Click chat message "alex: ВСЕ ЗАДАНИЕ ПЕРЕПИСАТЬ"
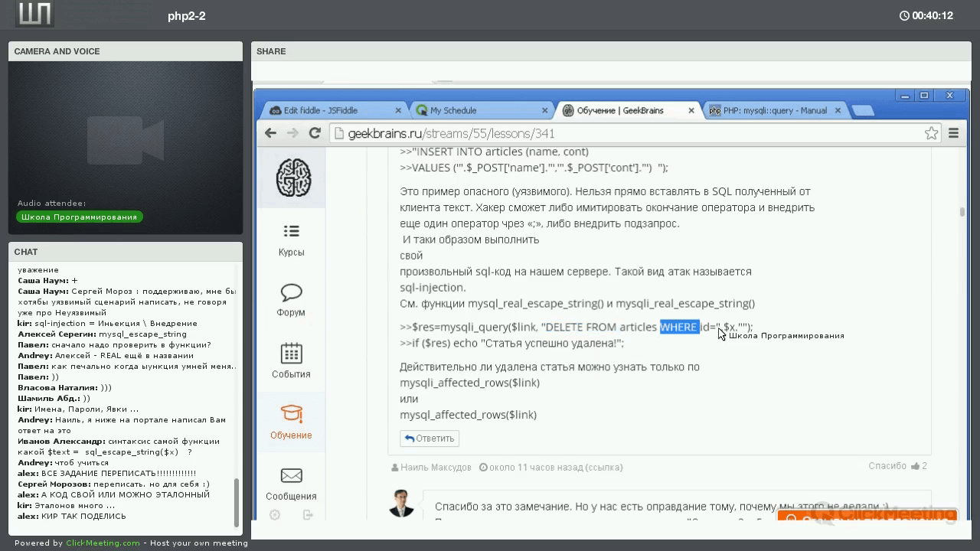 106,474
